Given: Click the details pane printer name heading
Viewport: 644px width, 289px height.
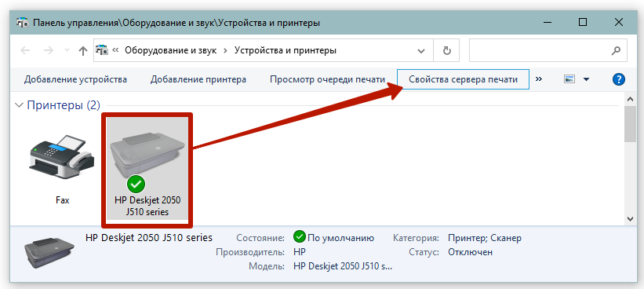Looking at the screenshot, I should 149,237.
